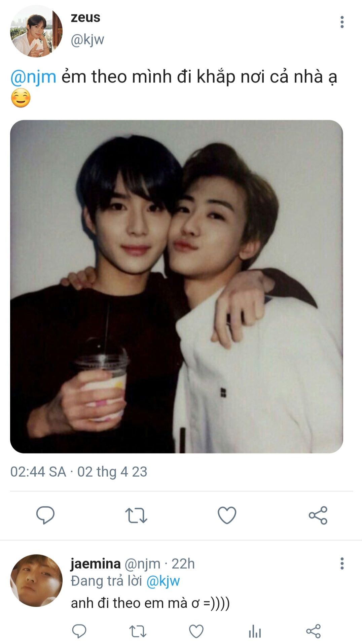Screen dimensions: 362x644
Task: Open the attached photo in tweet
Action: [177, 286]
